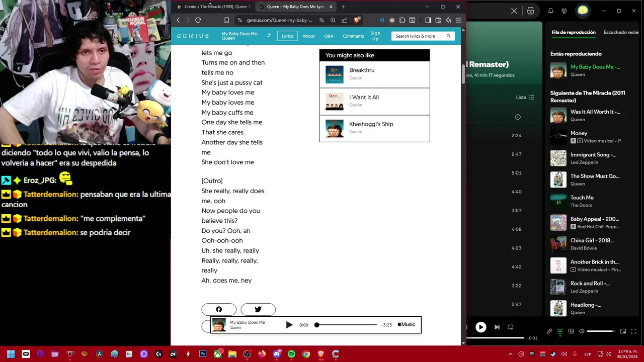This screenshot has width=644, height=362.
Task: Open the Q&A section
Action: tap(329, 36)
